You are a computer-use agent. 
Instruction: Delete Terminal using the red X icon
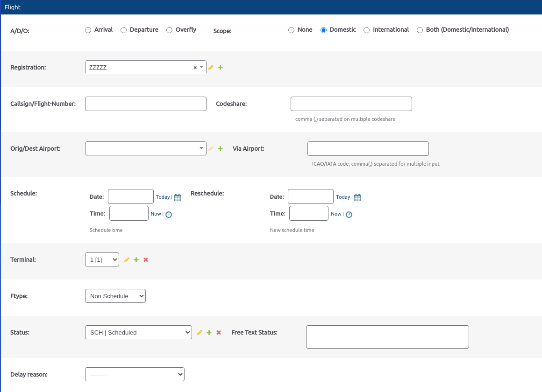[146, 260]
